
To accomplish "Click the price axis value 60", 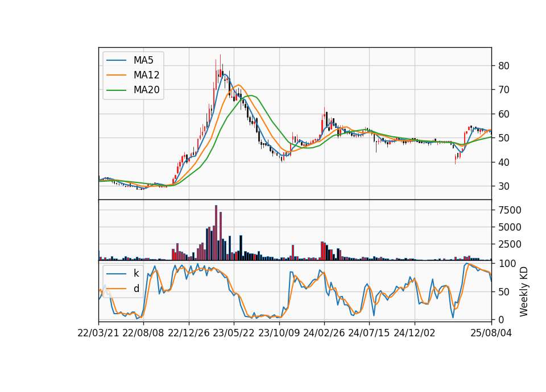I will point(504,114).
